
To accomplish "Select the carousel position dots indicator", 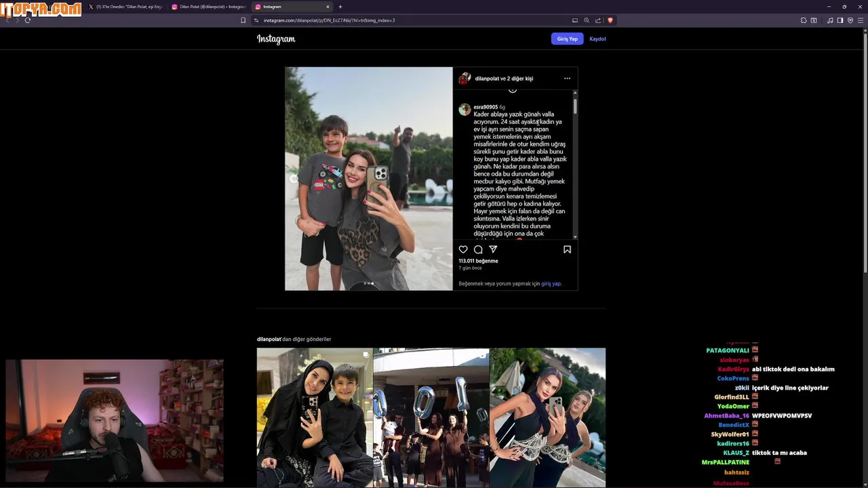I will click(369, 283).
